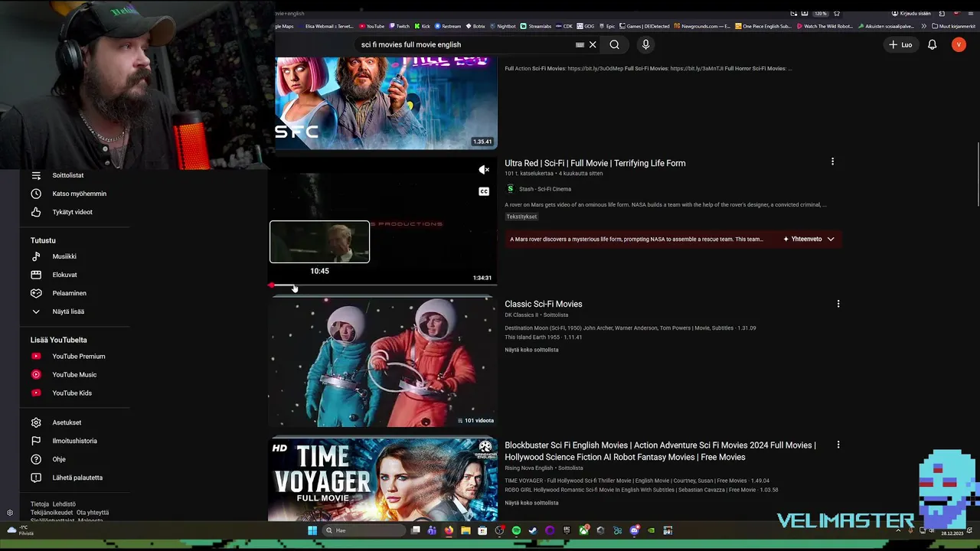Open the Yhteenveto AI summary

[x=802, y=239]
